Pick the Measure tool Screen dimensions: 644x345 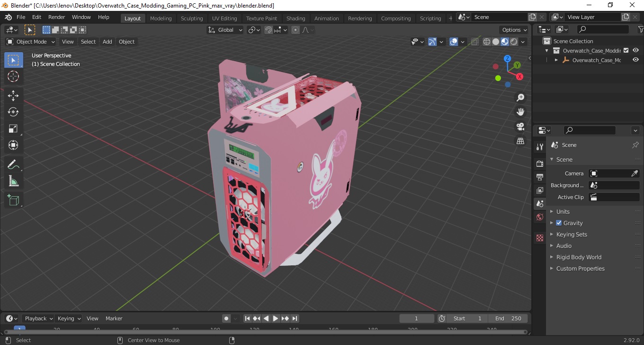tap(13, 181)
